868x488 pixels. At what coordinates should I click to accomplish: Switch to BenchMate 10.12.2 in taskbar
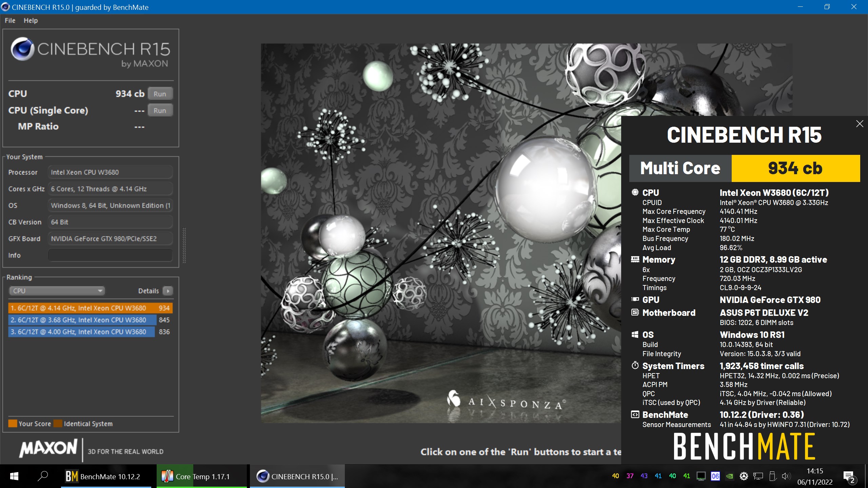point(106,476)
